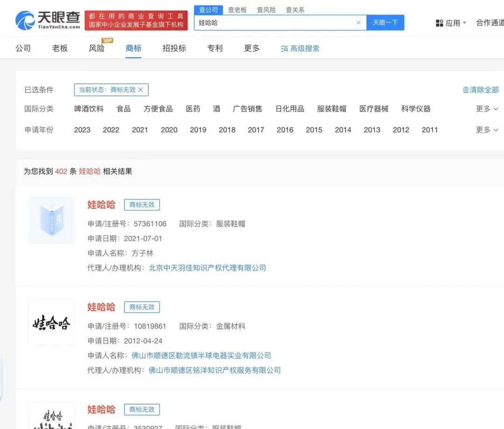Screen dimensions: 504x429
Task: Filter by application year 2019
Action: [x=198, y=130]
